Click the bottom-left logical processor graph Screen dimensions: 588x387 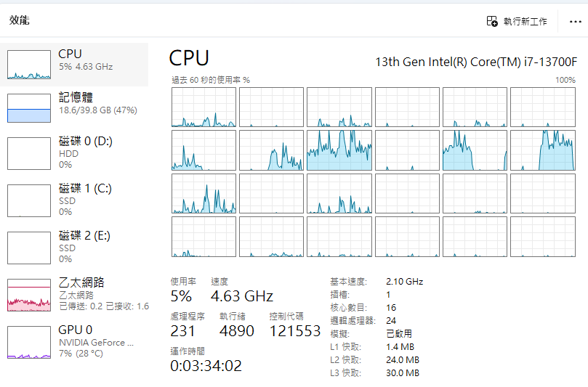point(204,237)
